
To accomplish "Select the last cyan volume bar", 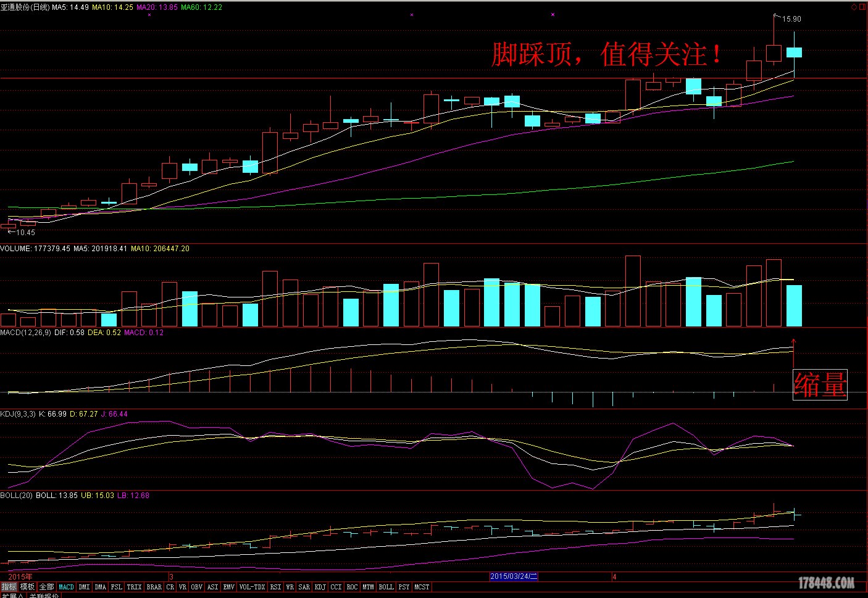I will pos(794,305).
